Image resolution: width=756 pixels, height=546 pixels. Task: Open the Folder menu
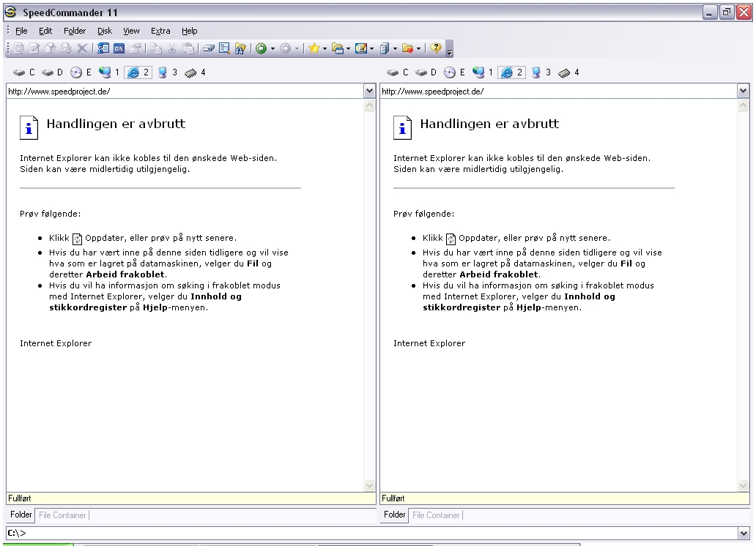click(75, 31)
